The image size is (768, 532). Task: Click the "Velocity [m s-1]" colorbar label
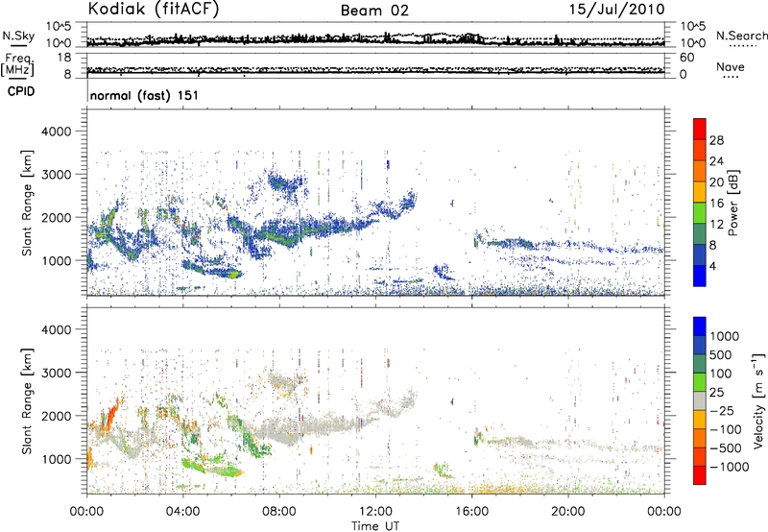click(x=758, y=400)
